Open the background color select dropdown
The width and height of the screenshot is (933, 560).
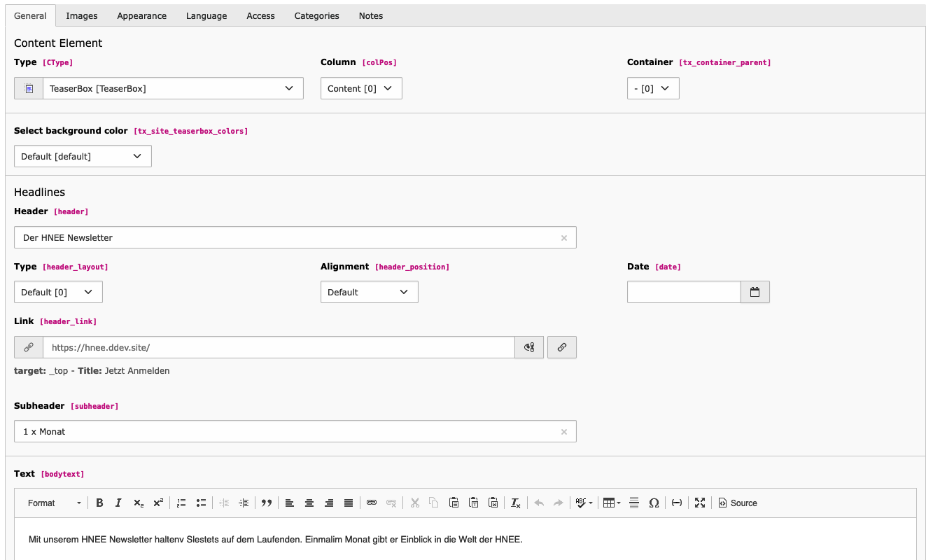(x=83, y=157)
